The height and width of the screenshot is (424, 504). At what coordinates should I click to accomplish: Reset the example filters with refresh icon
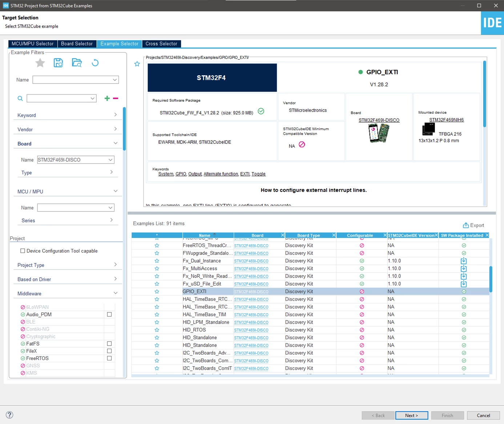click(x=95, y=63)
